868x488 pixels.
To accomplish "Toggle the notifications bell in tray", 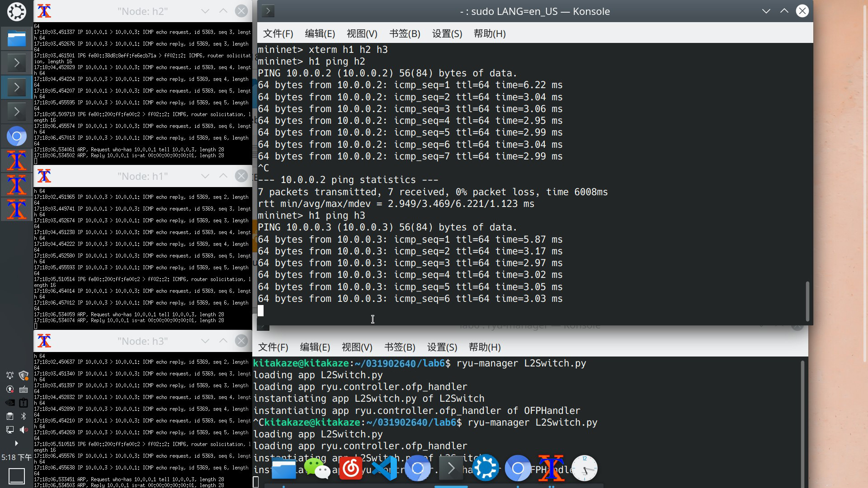I will tap(9, 375).
